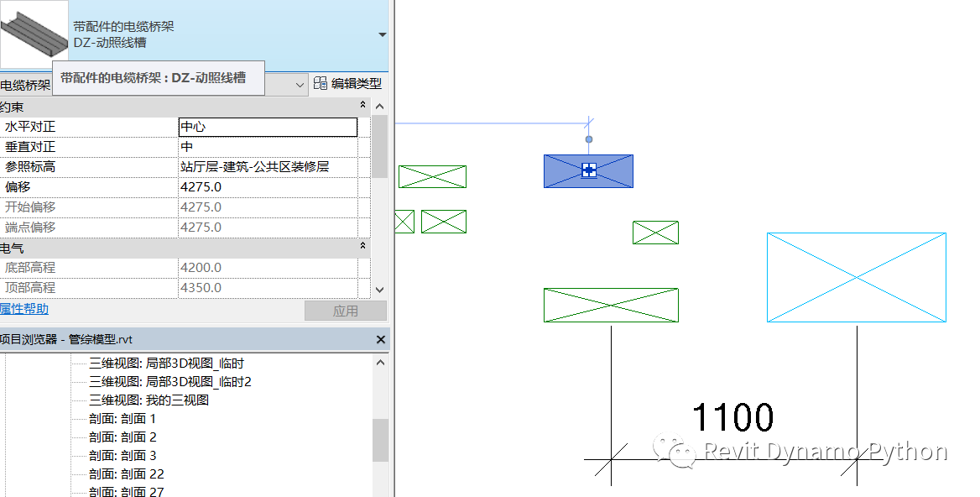Select the blue highlighted cable tray

(x=588, y=170)
